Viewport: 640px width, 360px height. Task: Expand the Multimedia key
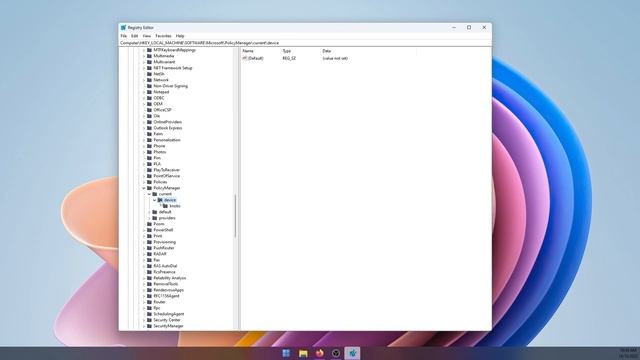144,56
